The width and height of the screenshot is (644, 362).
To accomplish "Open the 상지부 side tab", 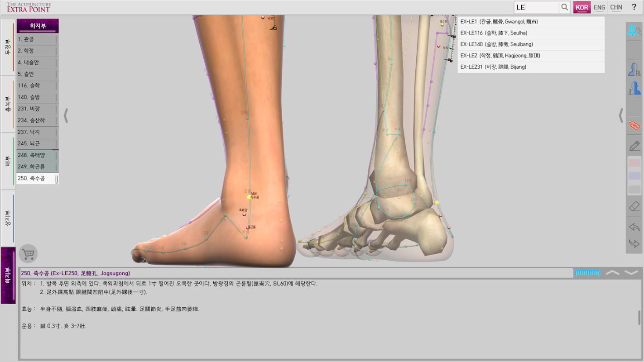I will point(7,218).
